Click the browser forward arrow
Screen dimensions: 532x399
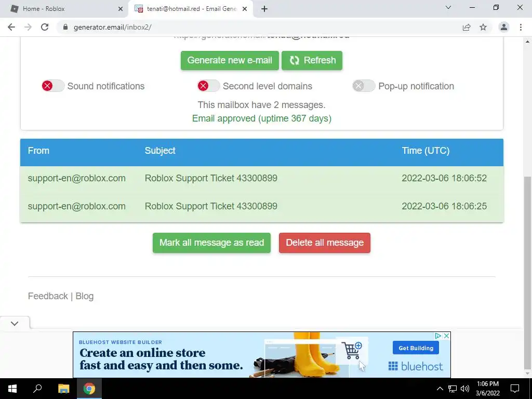(28, 27)
